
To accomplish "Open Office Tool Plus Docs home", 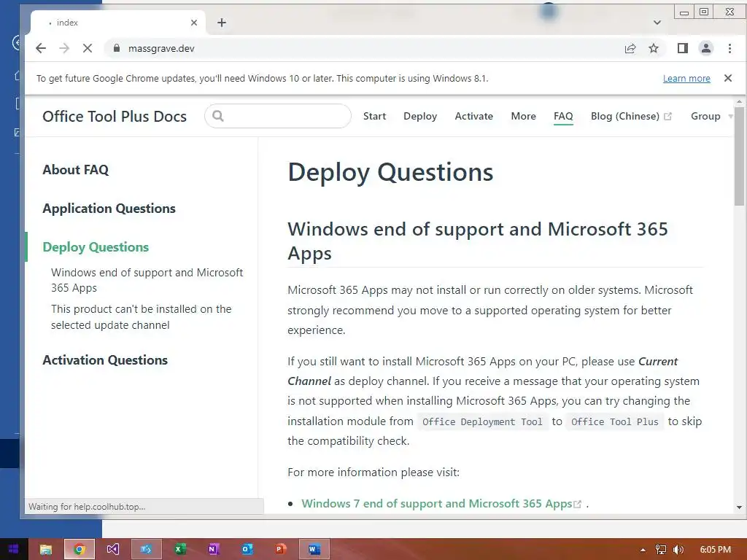I will [x=115, y=116].
